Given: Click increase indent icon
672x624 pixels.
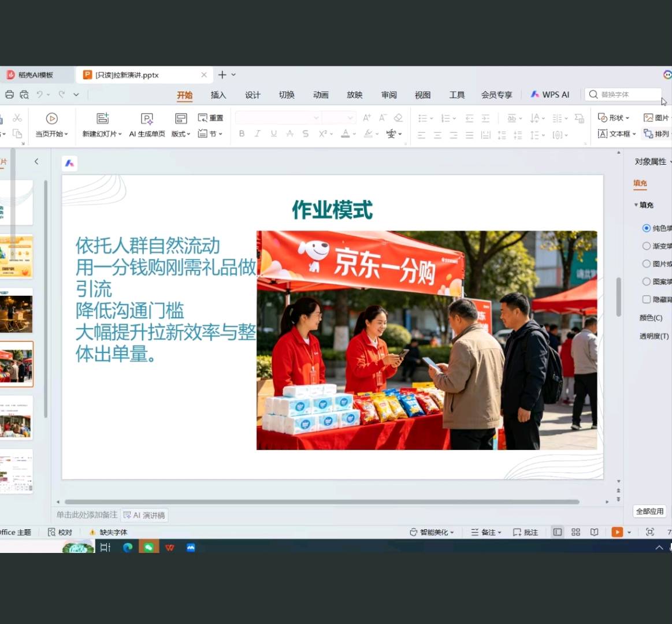Looking at the screenshot, I should [x=485, y=118].
